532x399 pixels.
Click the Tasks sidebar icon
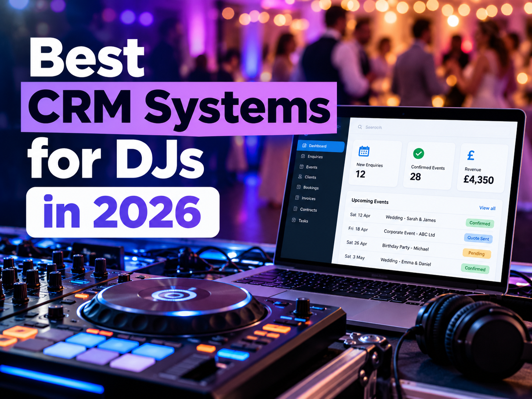294,220
